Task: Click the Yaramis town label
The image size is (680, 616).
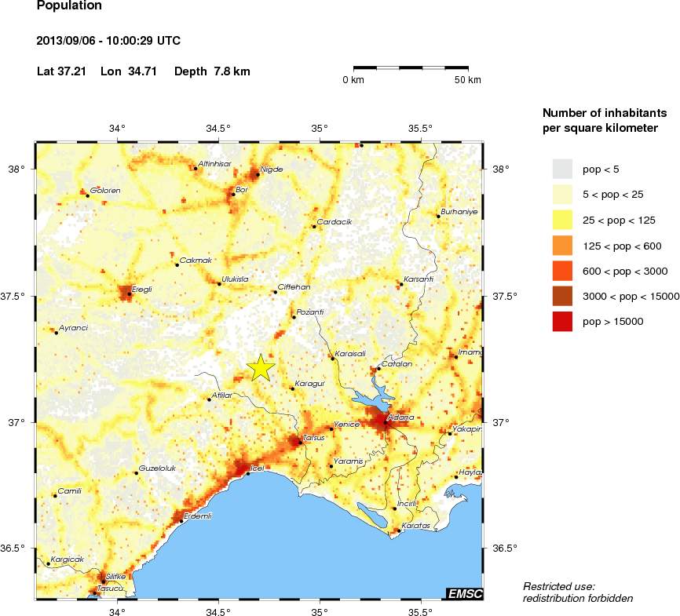Action: tap(349, 461)
